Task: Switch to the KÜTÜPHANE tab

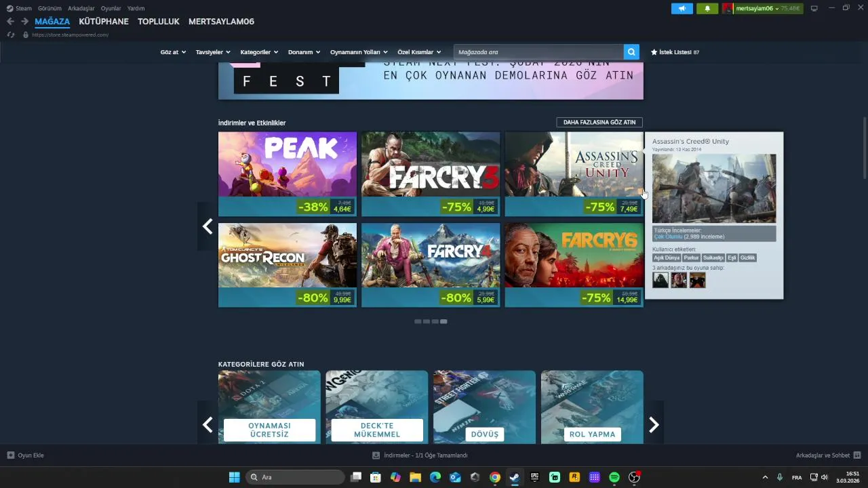Action: [104, 22]
